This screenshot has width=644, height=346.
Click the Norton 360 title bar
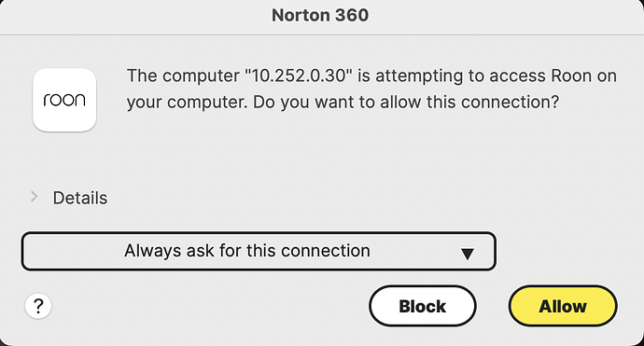tap(322, 17)
